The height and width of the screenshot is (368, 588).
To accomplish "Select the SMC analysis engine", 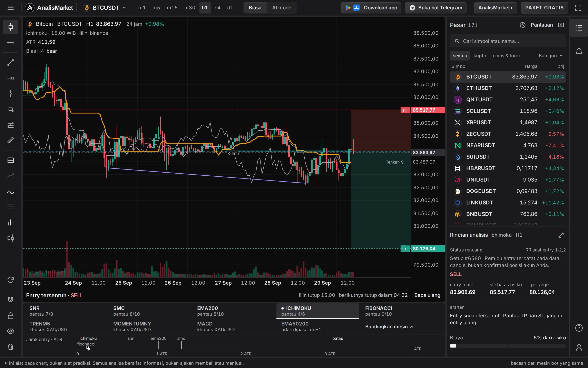I will coord(150,311).
